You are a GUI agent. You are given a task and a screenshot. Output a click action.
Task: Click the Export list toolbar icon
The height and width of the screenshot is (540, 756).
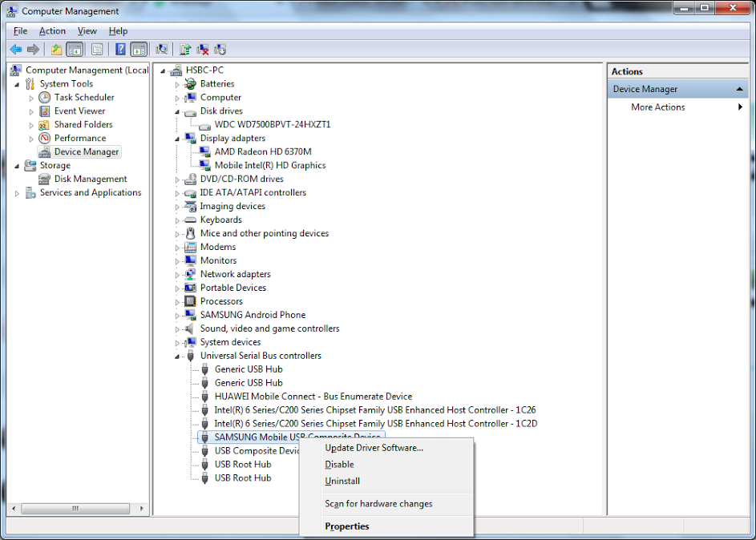point(97,49)
